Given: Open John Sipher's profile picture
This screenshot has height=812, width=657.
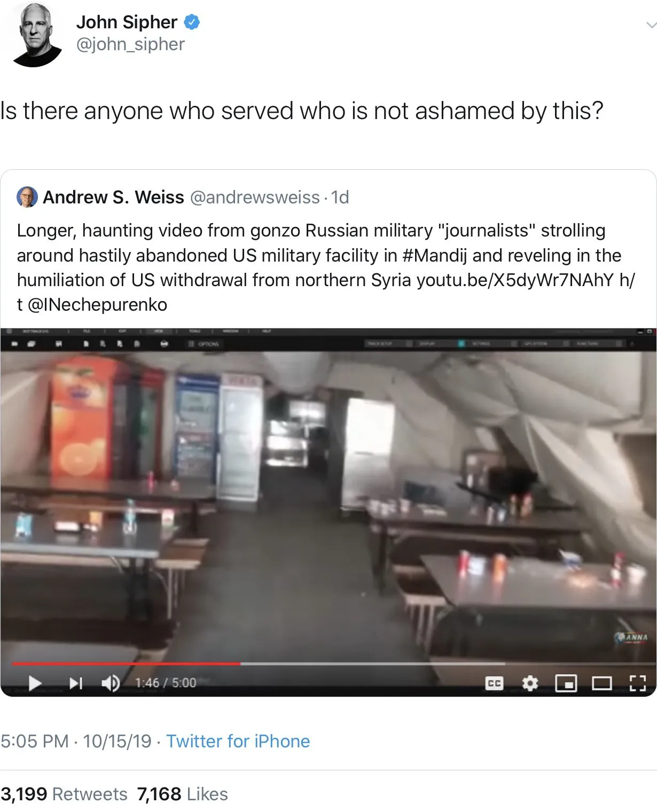Looking at the screenshot, I should (x=36, y=35).
